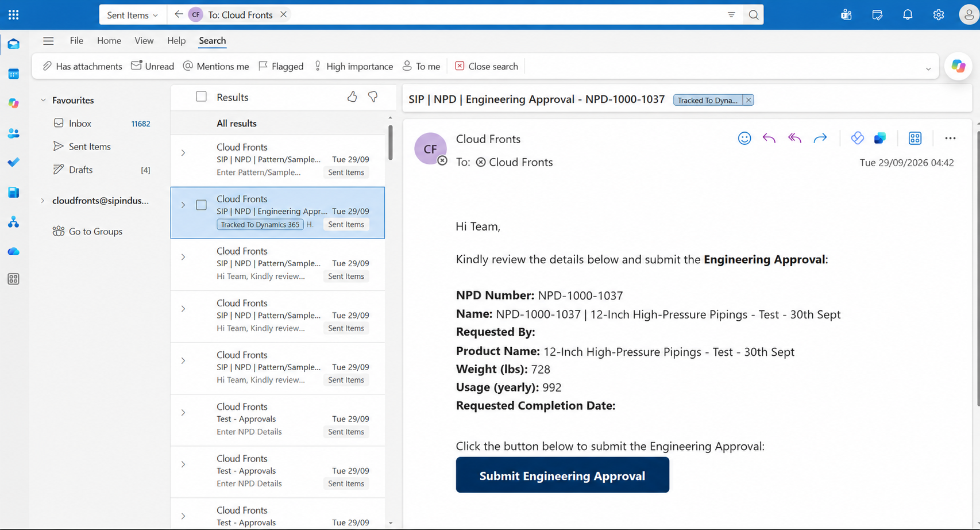Check the Engineering Approval message checkbox

tap(201, 205)
